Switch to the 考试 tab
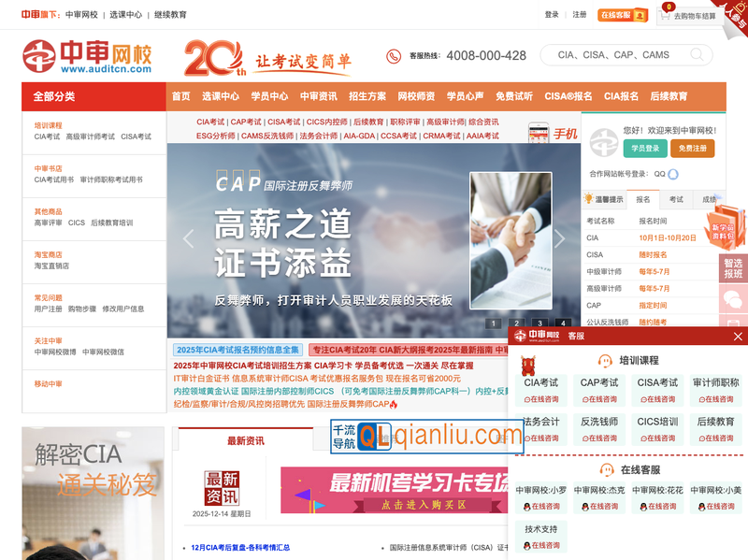This screenshot has width=748, height=560. (677, 199)
